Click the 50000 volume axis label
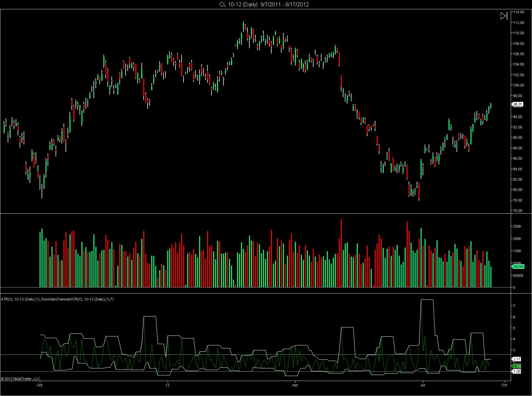 [519, 276]
